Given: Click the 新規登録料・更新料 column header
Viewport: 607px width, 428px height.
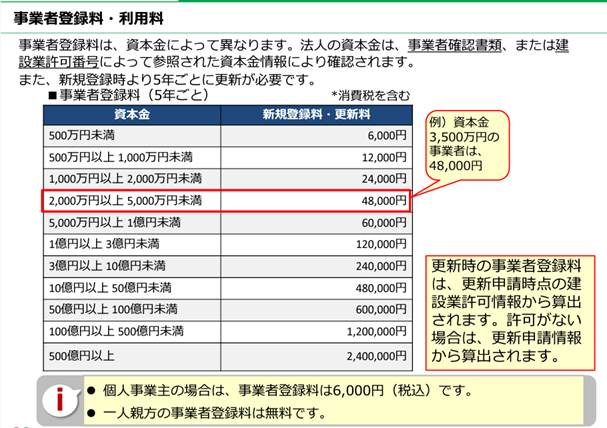Looking at the screenshot, I should point(316,115).
